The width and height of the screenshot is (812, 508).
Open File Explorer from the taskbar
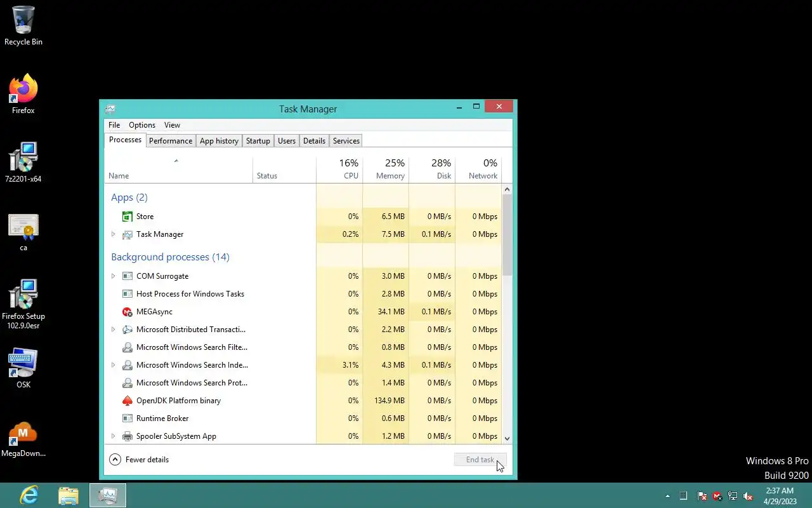tap(69, 495)
